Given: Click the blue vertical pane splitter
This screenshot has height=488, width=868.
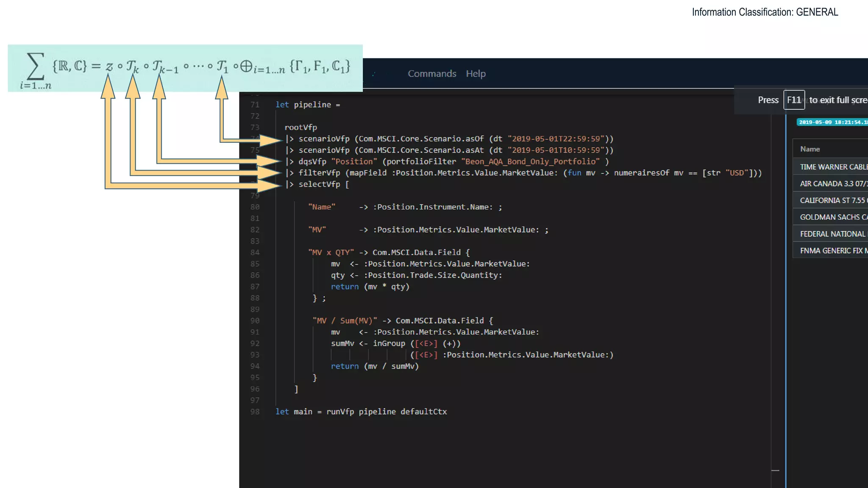Looking at the screenshot, I should click(786, 297).
